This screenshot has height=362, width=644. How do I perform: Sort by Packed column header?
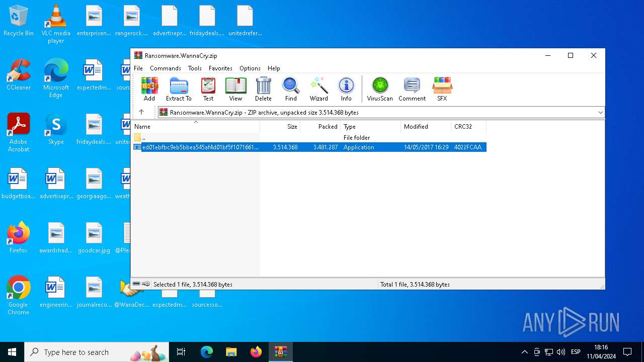pos(320,127)
